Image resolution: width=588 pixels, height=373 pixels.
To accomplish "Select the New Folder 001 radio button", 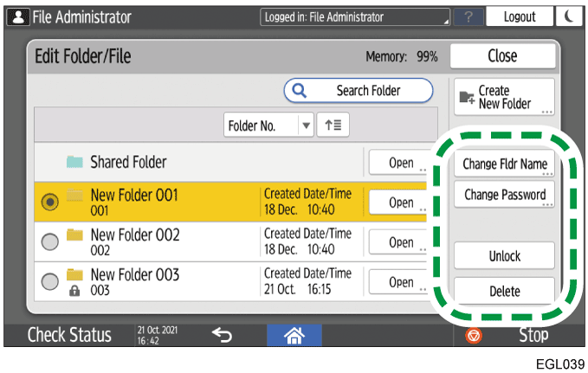I will pyautogui.click(x=49, y=203).
